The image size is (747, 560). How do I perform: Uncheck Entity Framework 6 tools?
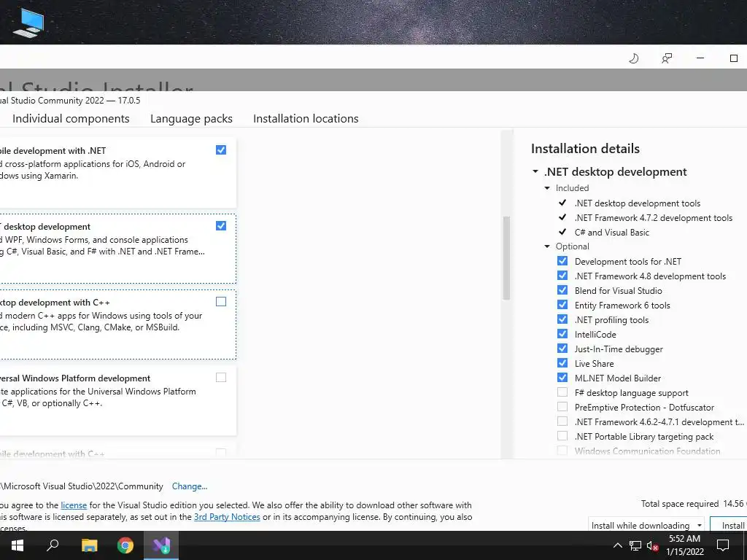(x=562, y=305)
